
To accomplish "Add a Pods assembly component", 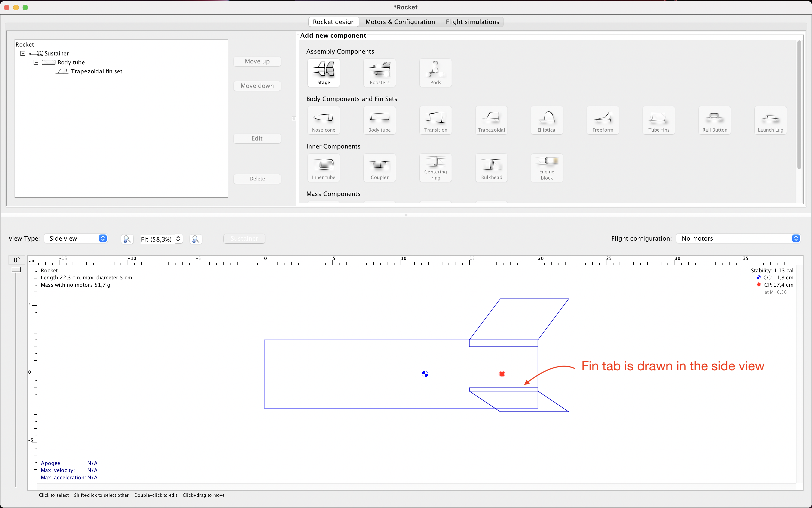I will click(435, 73).
